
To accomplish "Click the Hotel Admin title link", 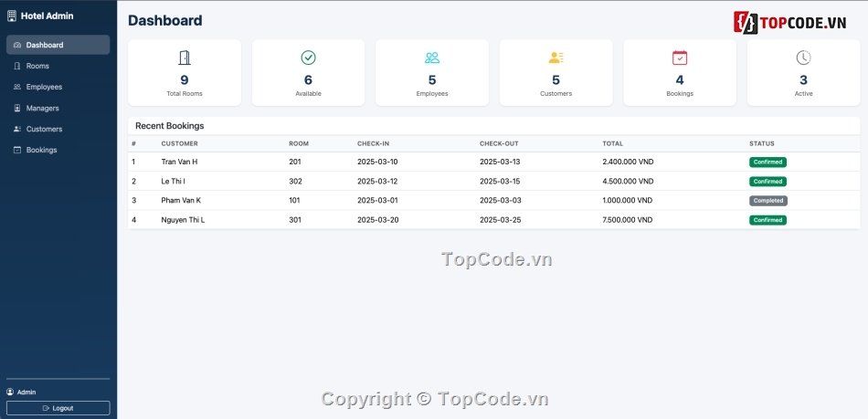I will click(x=47, y=16).
